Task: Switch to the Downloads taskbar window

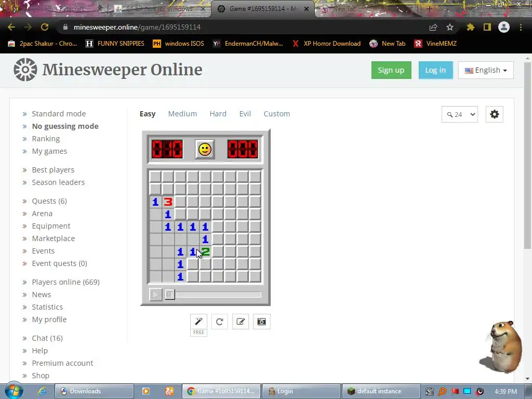Action: [94, 391]
